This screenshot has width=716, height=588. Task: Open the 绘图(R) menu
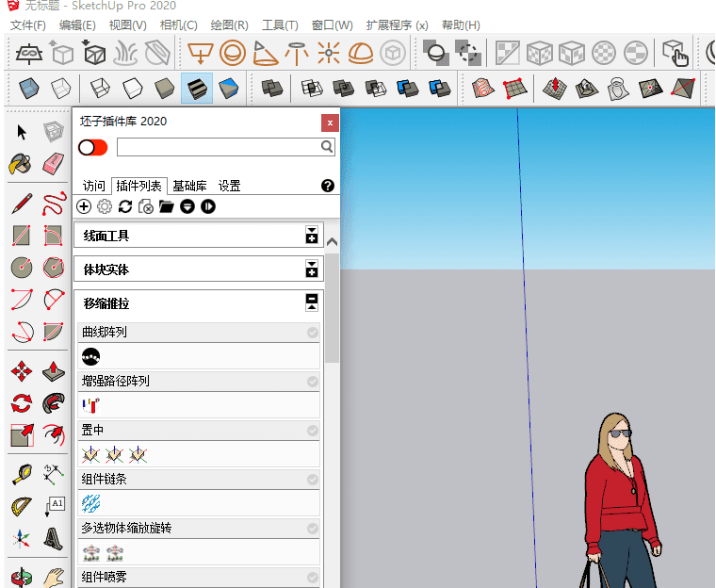[229, 25]
